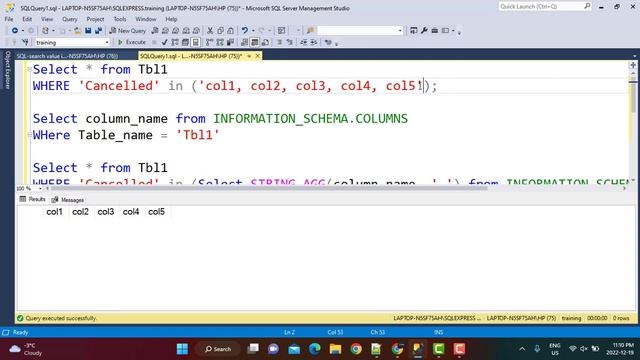Click the Save All icon
640x360 pixels.
98,31
